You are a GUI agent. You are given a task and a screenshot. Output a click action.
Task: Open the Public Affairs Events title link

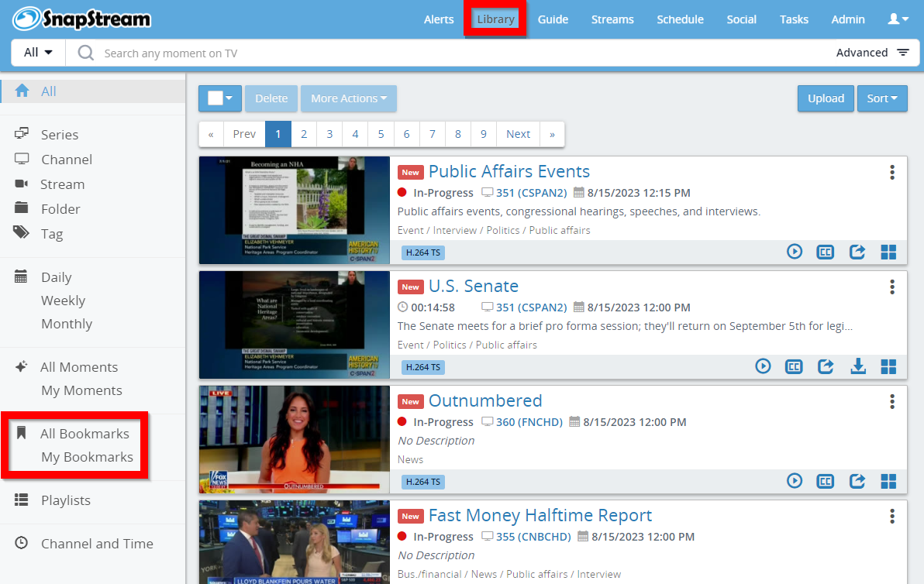pyautogui.click(x=509, y=171)
